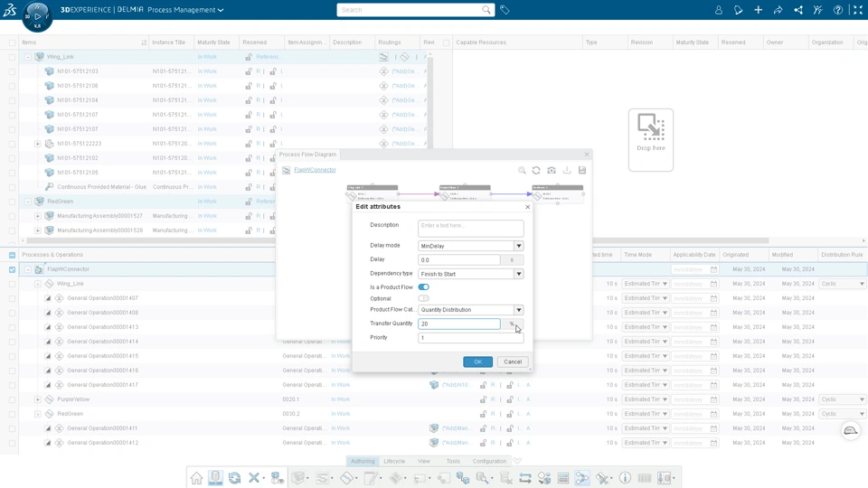
Task: Click the fullscreen expand icon in top bar
Action: point(857,10)
